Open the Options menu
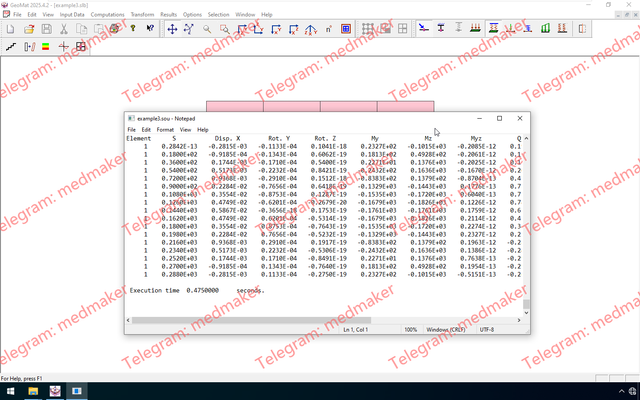The width and height of the screenshot is (640, 400). click(192, 15)
